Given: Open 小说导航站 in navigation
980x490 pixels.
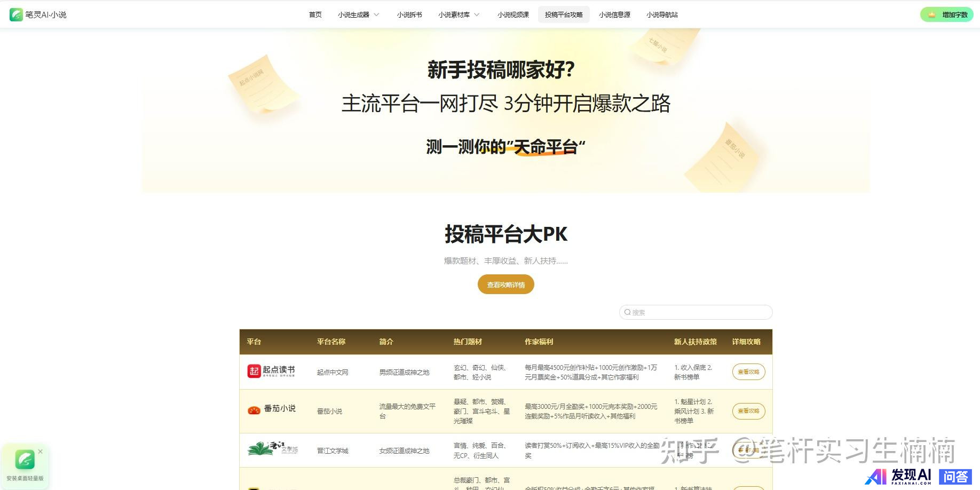Looking at the screenshot, I should tap(662, 14).
